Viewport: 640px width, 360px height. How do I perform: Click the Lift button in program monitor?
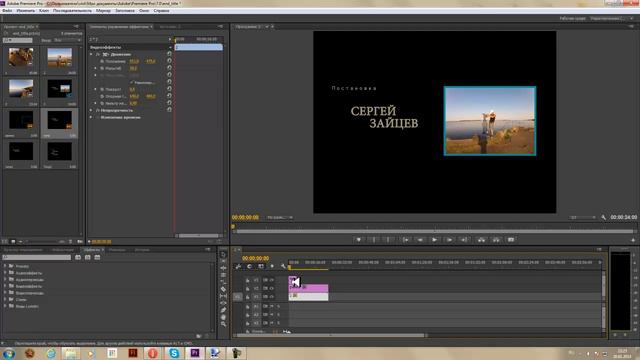(481, 240)
